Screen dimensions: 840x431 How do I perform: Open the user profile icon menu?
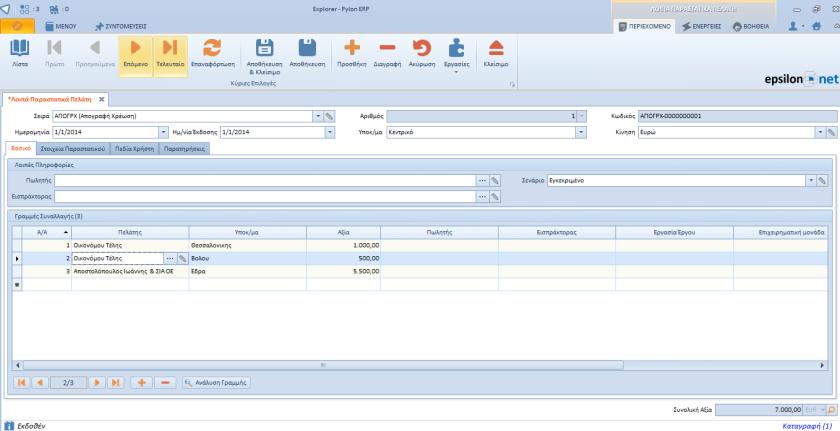pyautogui.click(x=796, y=26)
